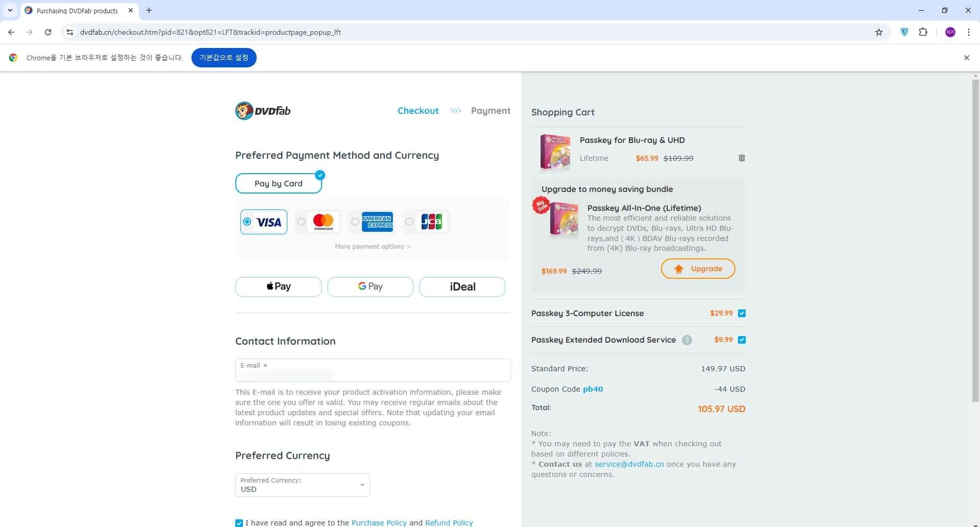Select the JCB payment option
This screenshot has width=980, height=527.
426,222
